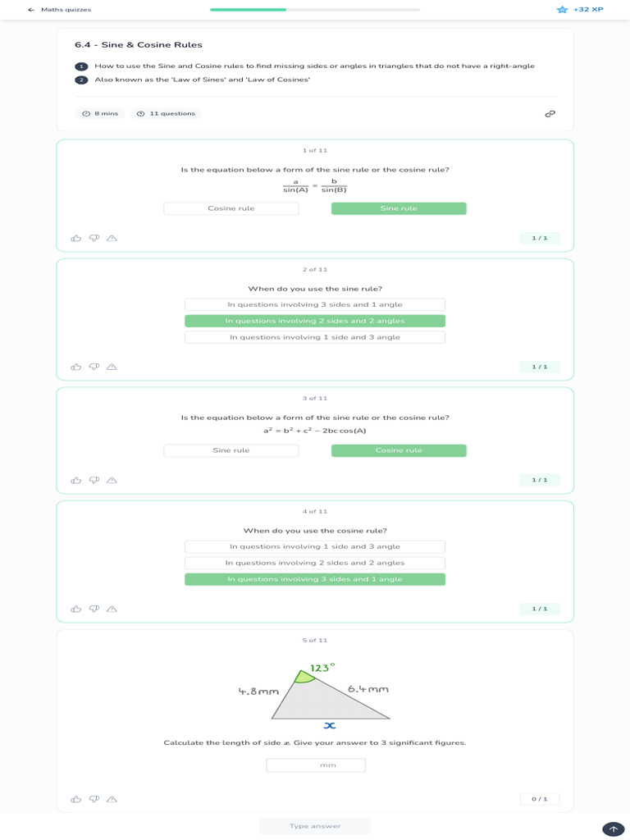Report a problem with question 1

point(112,238)
